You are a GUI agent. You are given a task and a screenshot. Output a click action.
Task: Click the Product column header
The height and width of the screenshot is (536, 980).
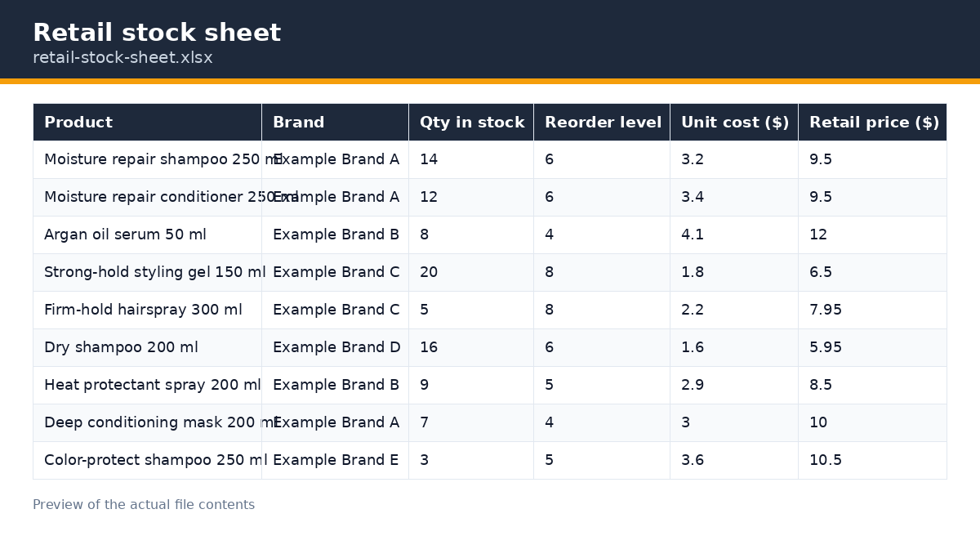147,123
